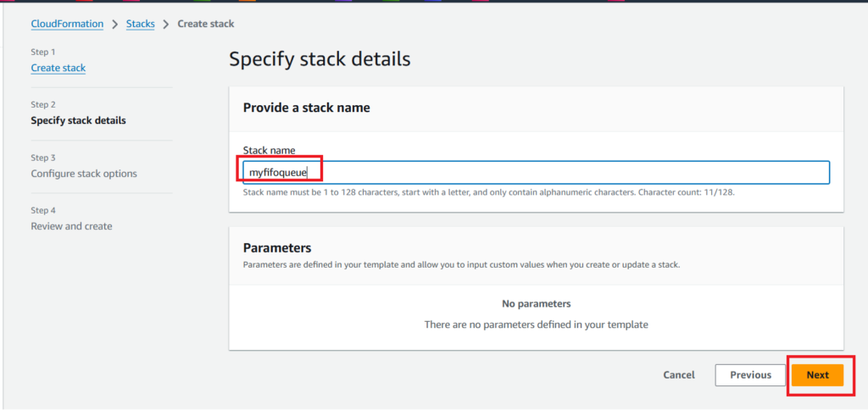This screenshot has width=868, height=410.
Task: Click the chevron after Stacks breadcrumb
Action: tap(166, 24)
